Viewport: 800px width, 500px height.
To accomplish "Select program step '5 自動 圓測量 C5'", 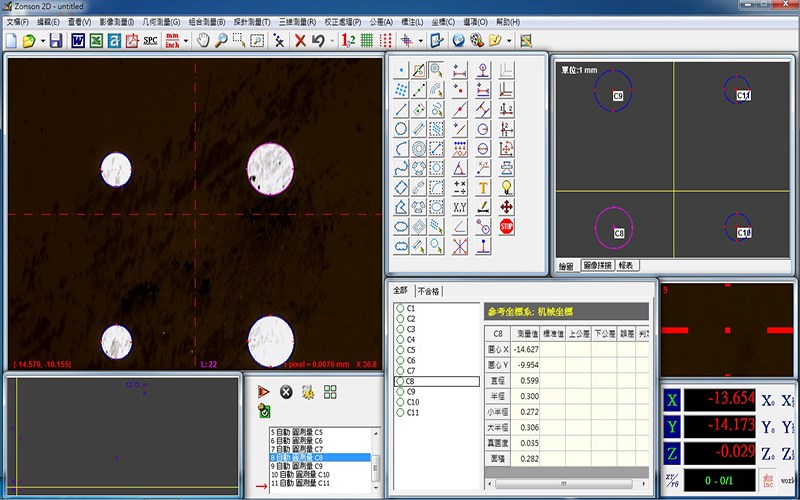I will pos(320,432).
